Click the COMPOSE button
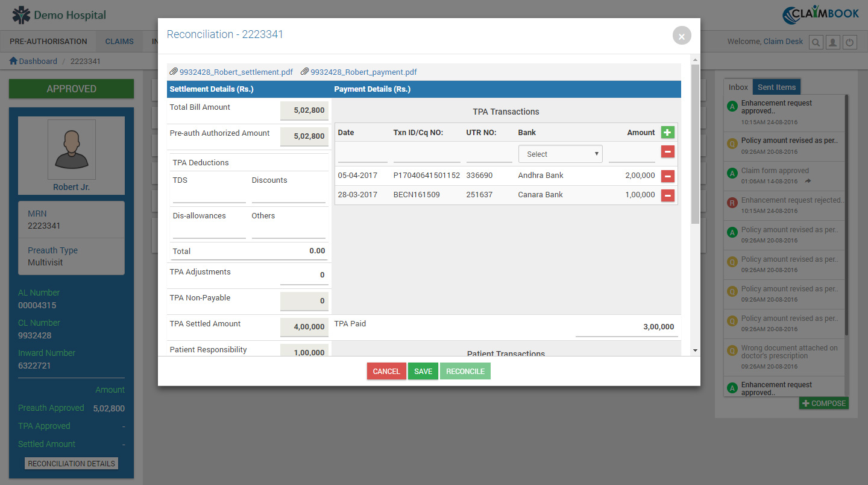 coord(823,403)
